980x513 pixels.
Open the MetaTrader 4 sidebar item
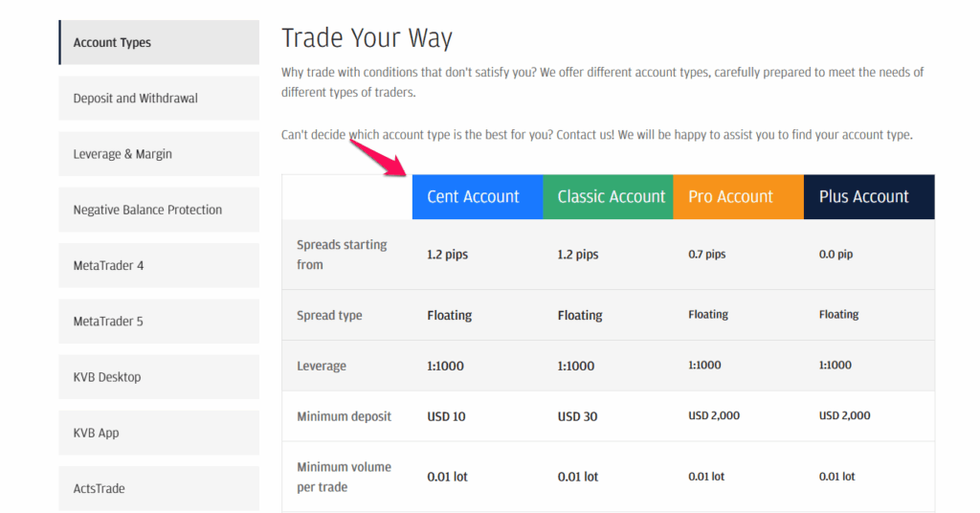[x=159, y=265]
